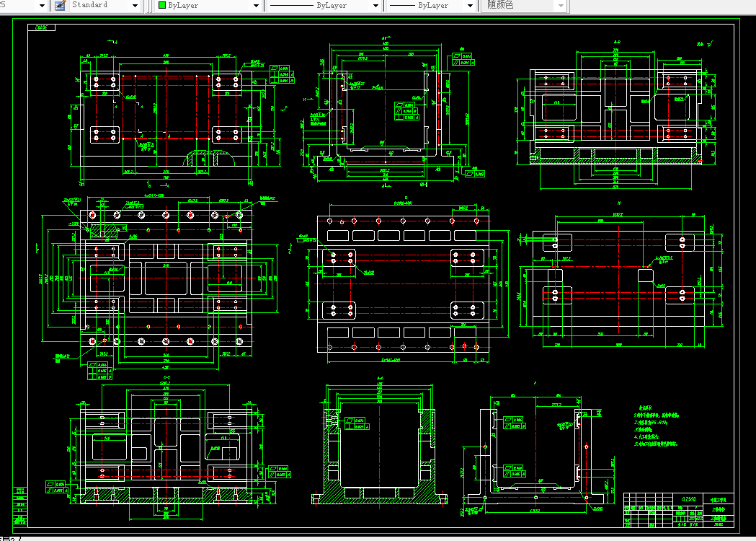Select the QT500 material text in the title block
The height and width of the screenshot is (541, 756).
[688, 499]
